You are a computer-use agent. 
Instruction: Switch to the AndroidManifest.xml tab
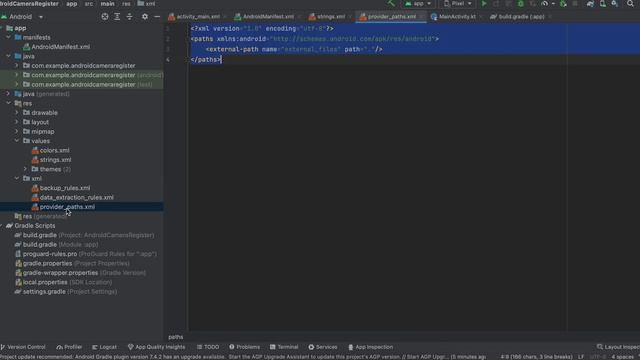click(x=268, y=17)
